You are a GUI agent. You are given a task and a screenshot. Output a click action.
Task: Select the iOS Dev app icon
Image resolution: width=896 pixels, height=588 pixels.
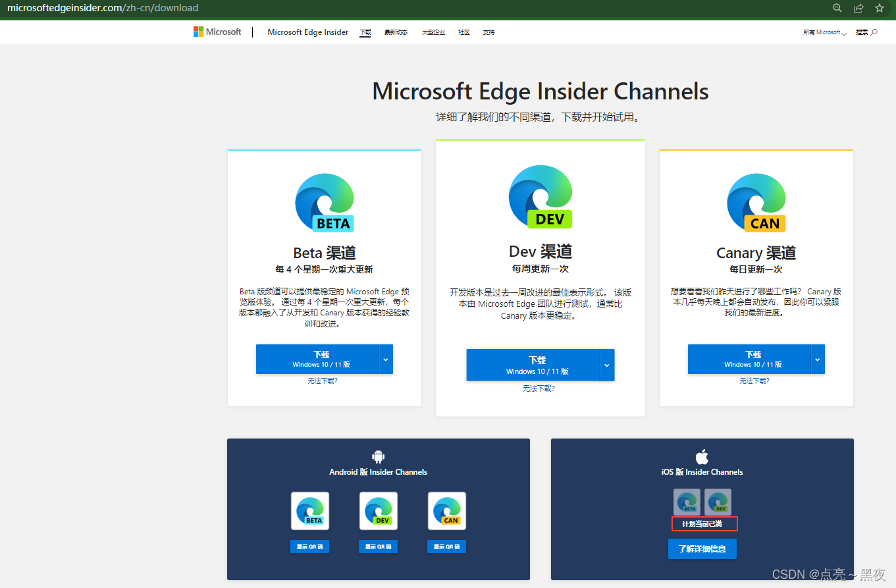coord(718,502)
